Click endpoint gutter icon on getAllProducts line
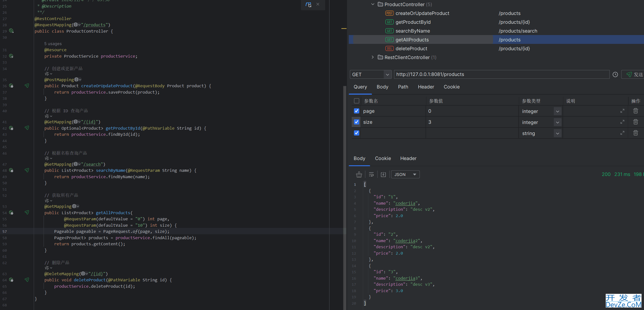 [11, 213]
